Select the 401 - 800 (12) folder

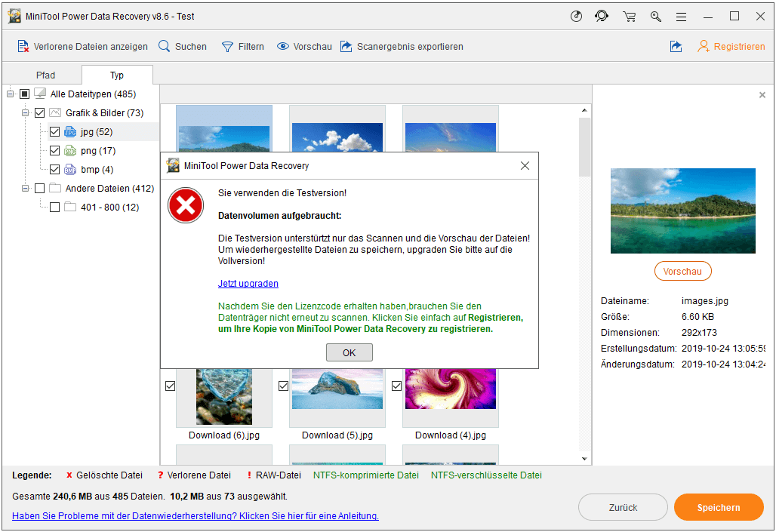pyautogui.click(x=110, y=207)
